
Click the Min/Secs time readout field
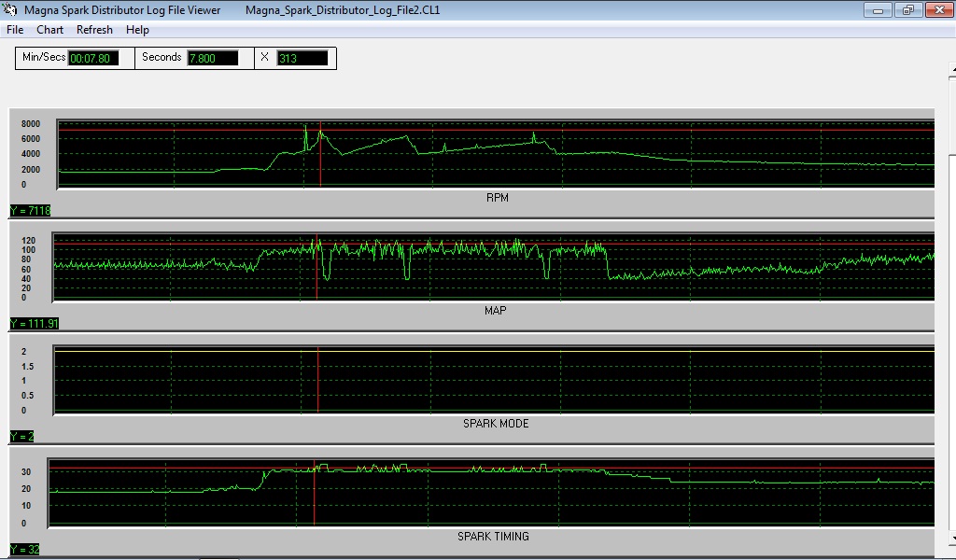(93, 58)
